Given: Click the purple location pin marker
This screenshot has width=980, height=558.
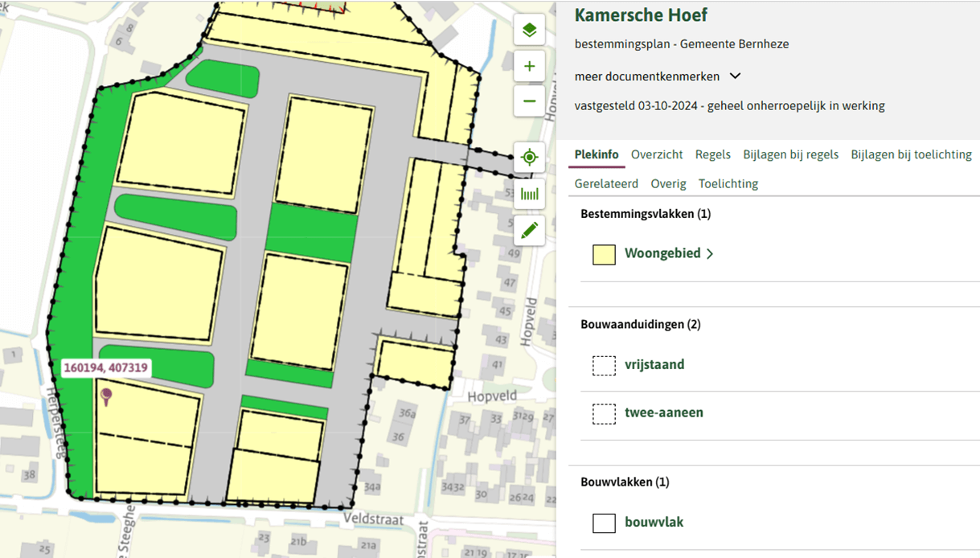Looking at the screenshot, I should [106, 395].
